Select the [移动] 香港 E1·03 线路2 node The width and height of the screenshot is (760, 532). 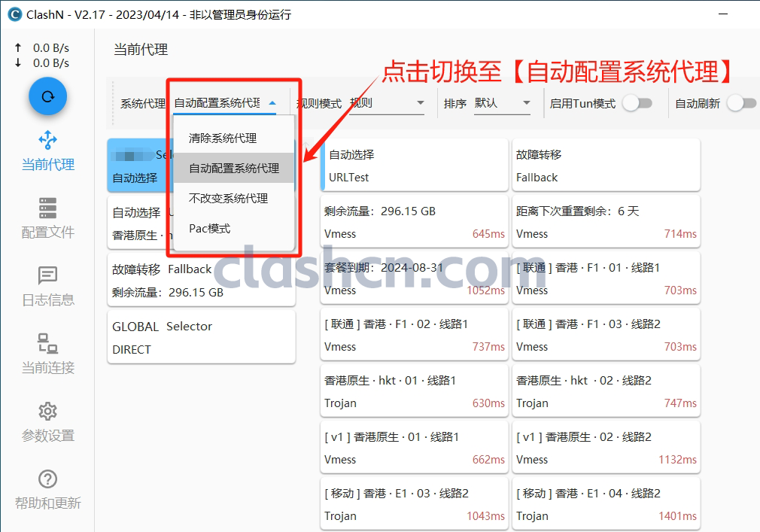coord(415,504)
